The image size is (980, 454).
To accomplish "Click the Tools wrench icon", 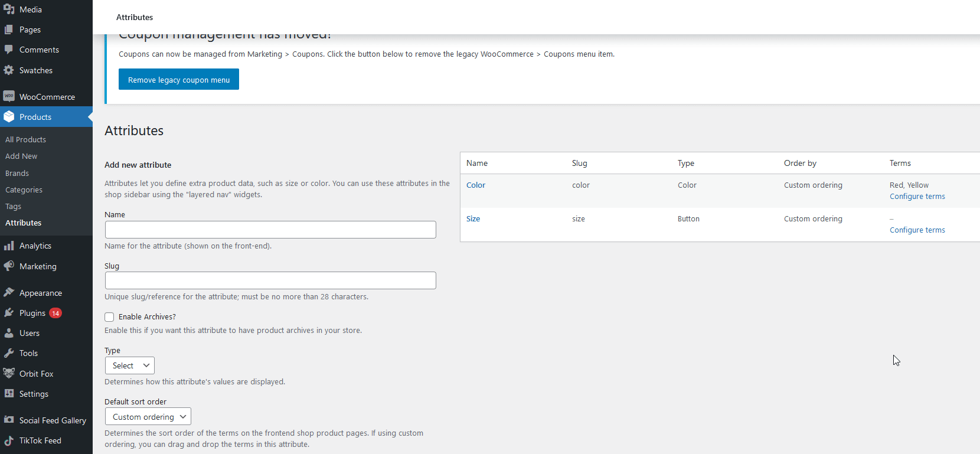I will tap(9, 353).
